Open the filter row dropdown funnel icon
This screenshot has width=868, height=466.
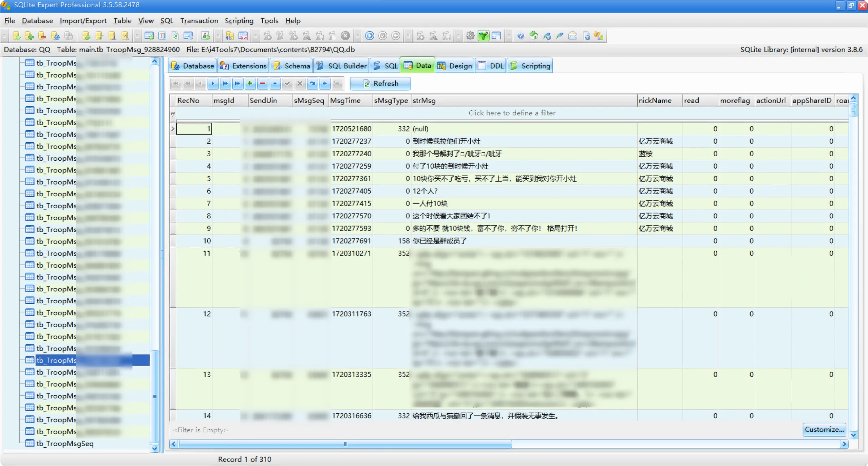(x=173, y=114)
